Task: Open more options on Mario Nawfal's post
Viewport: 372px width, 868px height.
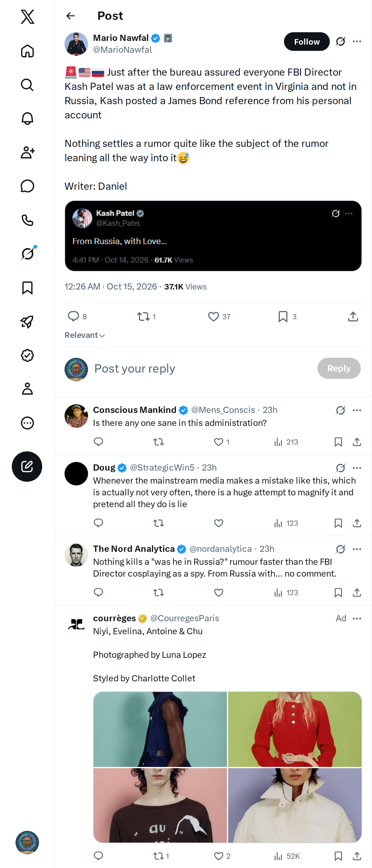Action: [357, 42]
